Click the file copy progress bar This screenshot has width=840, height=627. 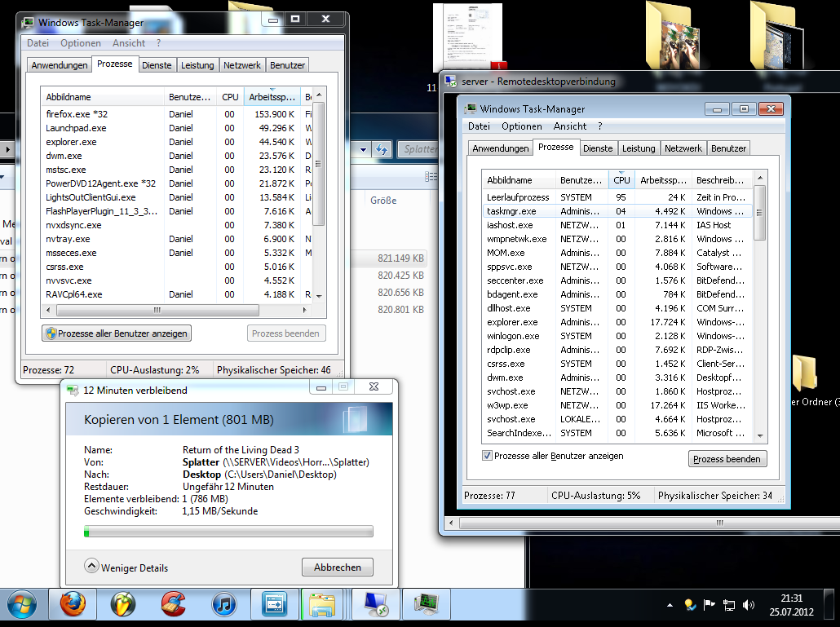click(228, 531)
